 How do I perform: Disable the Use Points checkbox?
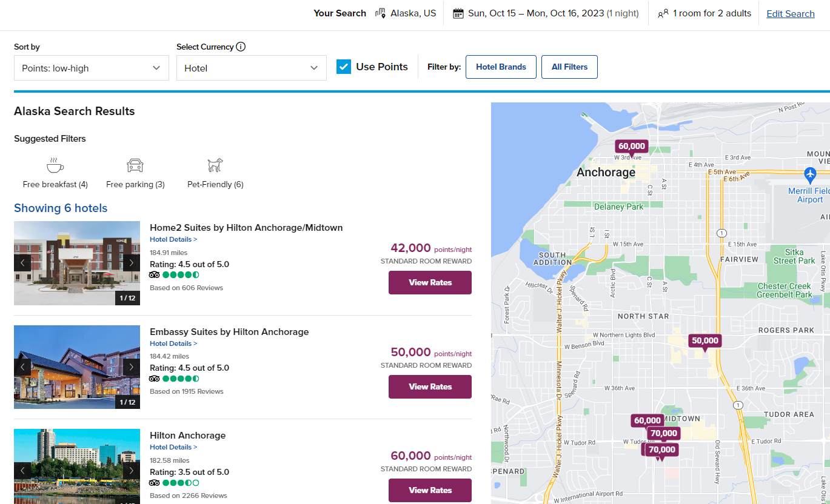344,67
